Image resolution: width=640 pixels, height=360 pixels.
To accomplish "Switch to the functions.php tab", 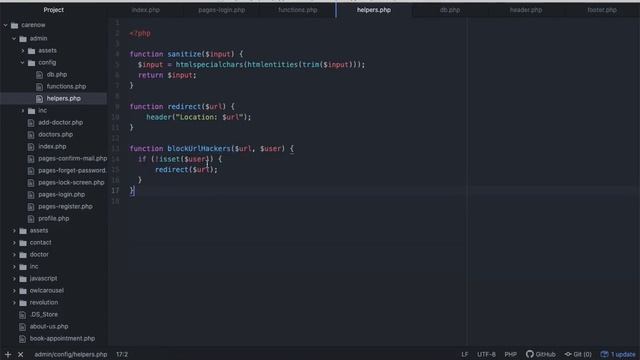I will 298,10.
